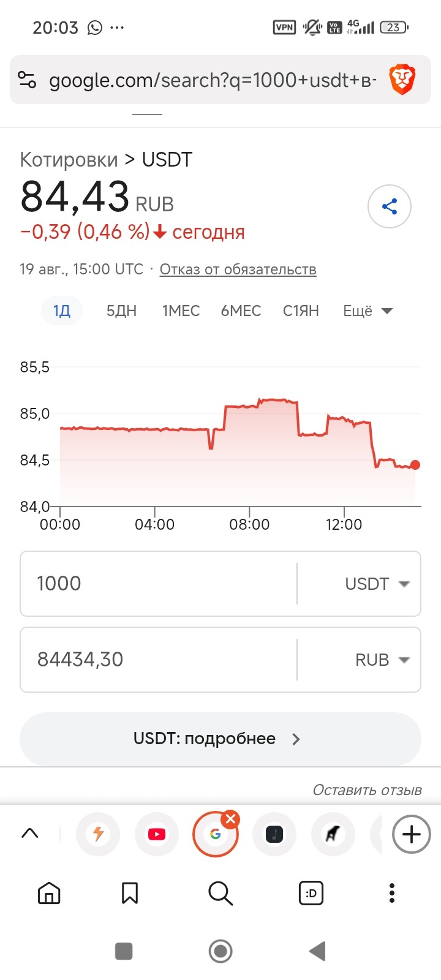
Task: Tap the USDT: подробнее button
Action: tap(221, 739)
